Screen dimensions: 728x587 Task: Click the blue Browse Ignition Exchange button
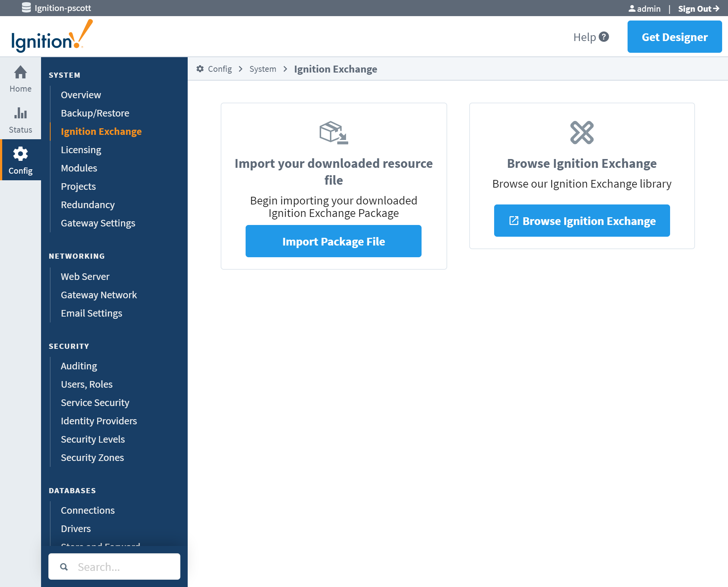tap(582, 221)
